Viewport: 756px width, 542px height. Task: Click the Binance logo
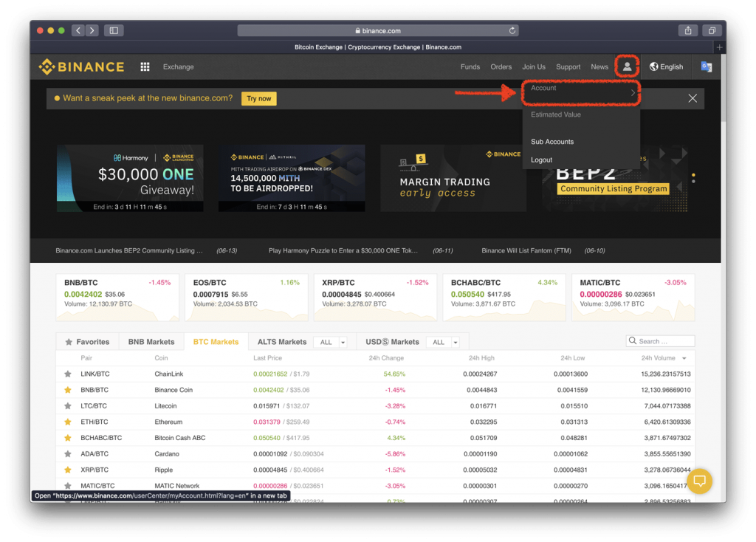pos(81,66)
